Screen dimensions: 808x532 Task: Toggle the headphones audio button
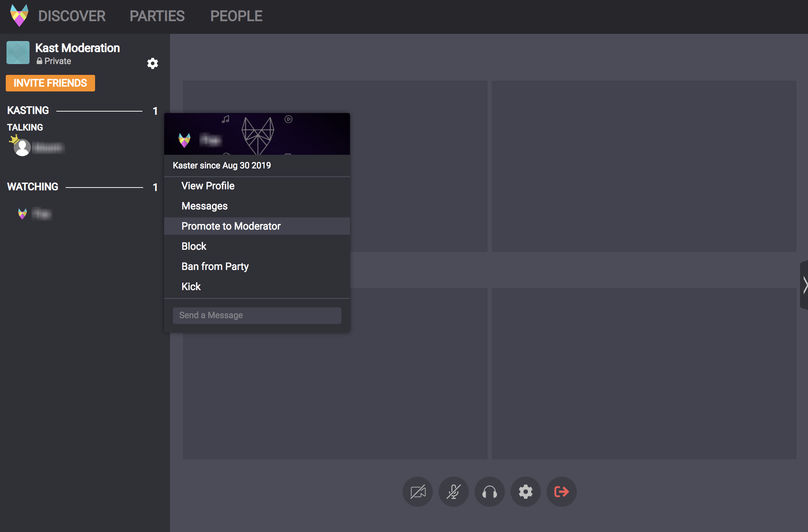(490, 492)
